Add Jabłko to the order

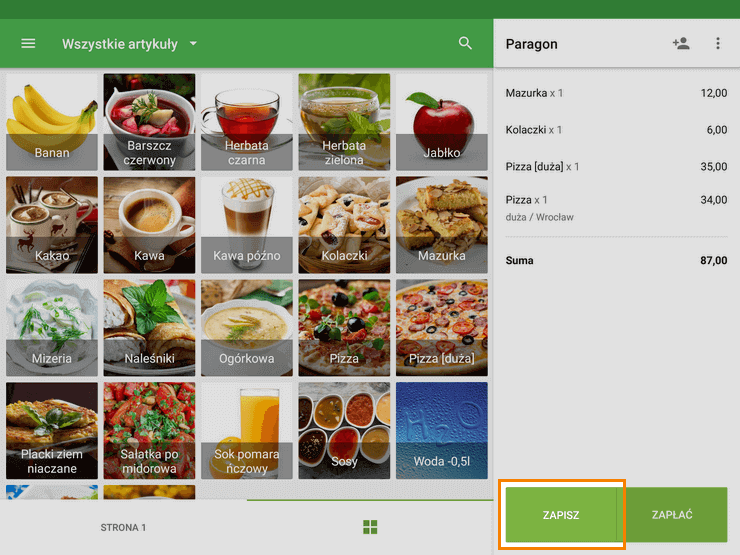442,122
